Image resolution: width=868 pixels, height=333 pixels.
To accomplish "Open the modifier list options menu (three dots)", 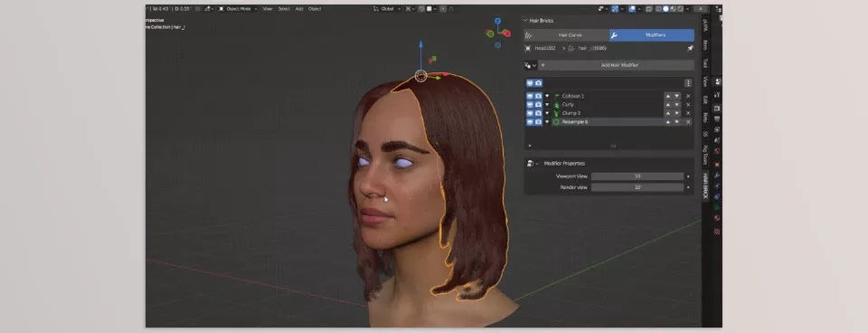I will point(688,83).
